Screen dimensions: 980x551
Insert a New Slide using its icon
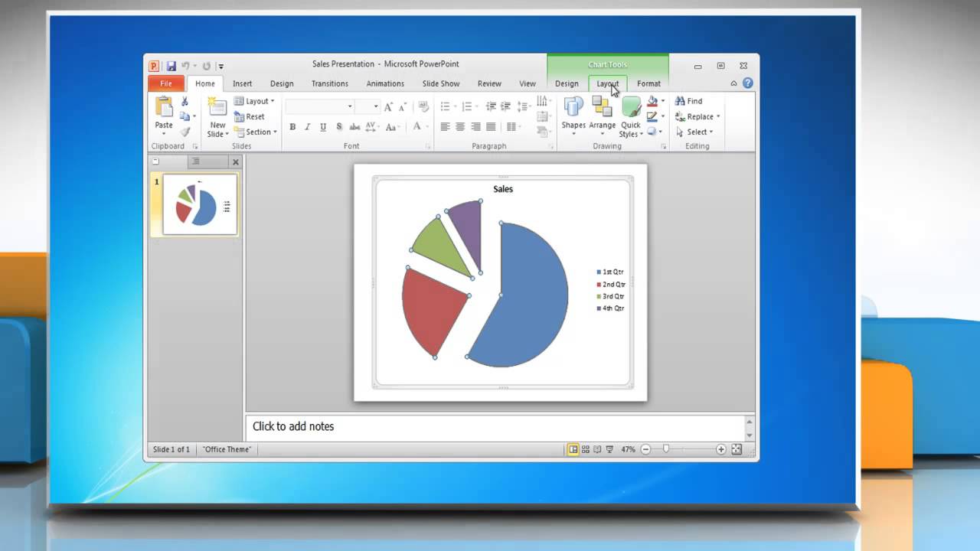click(x=217, y=107)
